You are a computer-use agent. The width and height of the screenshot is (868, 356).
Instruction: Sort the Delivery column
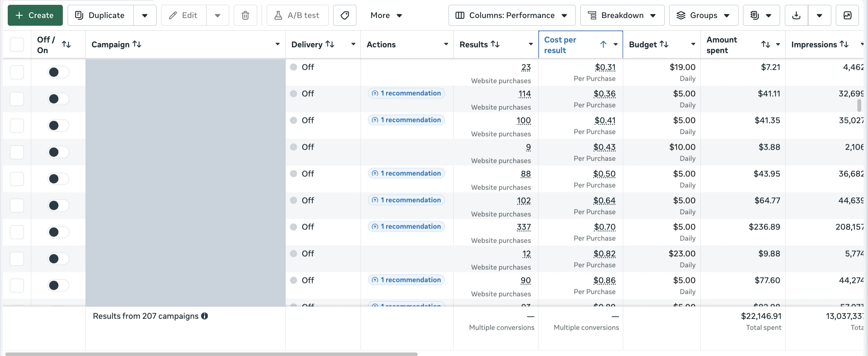[x=330, y=44]
